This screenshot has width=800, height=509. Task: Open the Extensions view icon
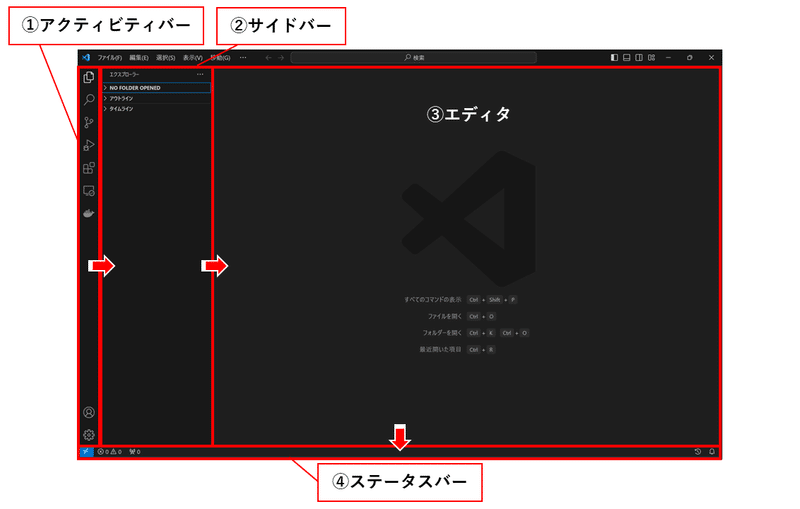(89, 168)
